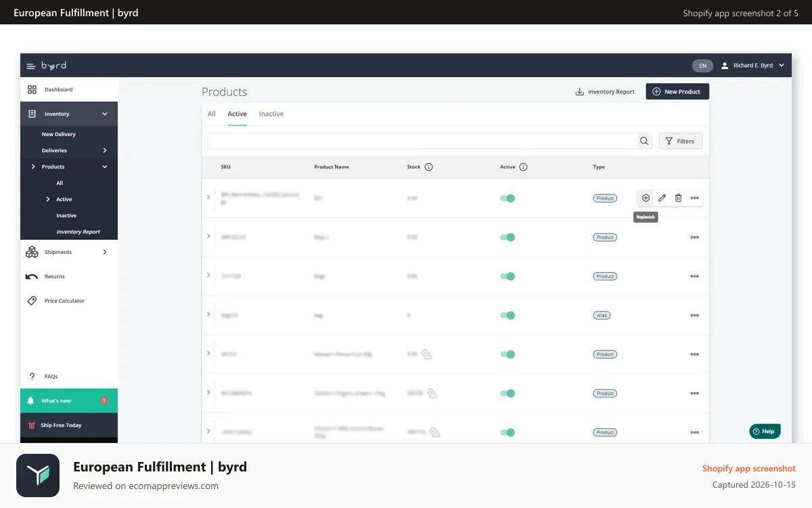Image resolution: width=812 pixels, height=508 pixels.
Task: Click the search magnifier icon
Action: (x=644, y=141)
